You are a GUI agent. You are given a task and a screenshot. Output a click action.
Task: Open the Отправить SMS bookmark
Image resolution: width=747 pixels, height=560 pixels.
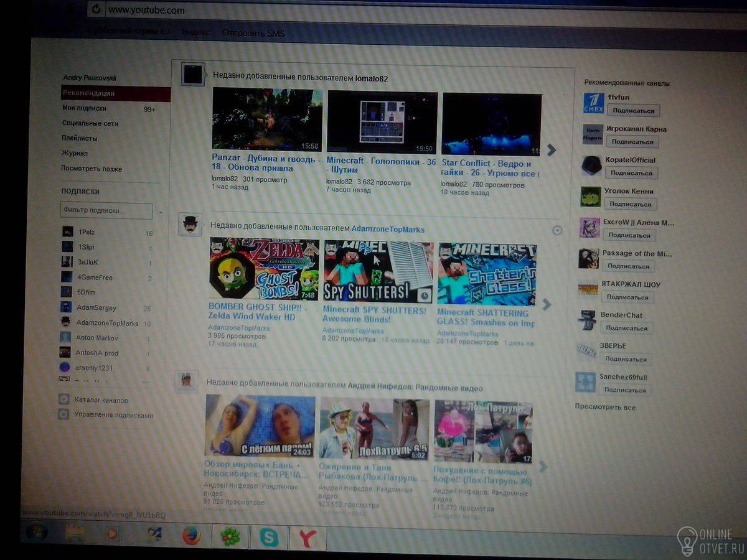(x=253, y=33)
